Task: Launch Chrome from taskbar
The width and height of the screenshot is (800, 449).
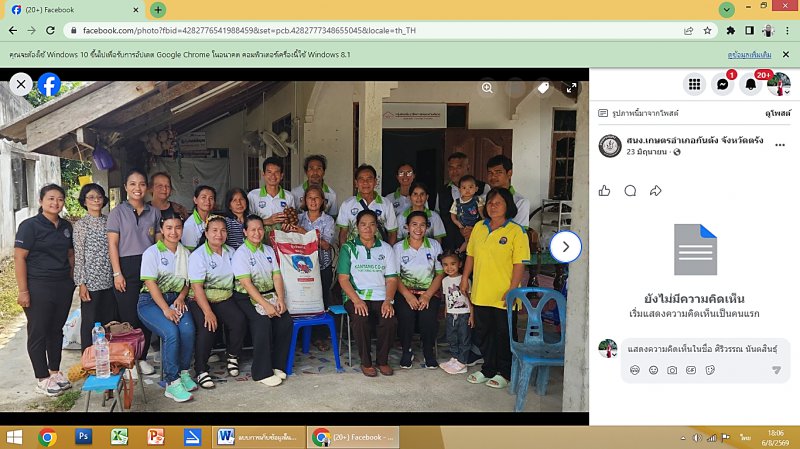Action: [47, 437]
